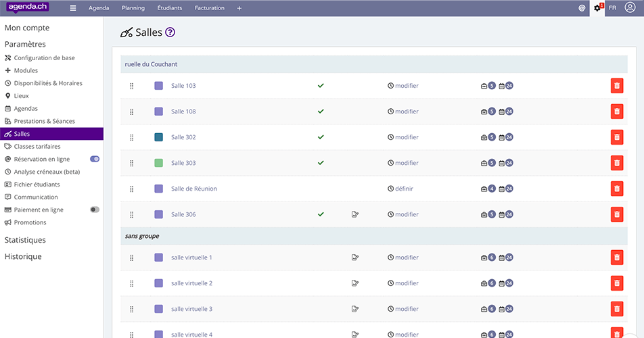Click the teal color swatch of Salle 302
Screen dimensions: 644x338
coord(159,137)
